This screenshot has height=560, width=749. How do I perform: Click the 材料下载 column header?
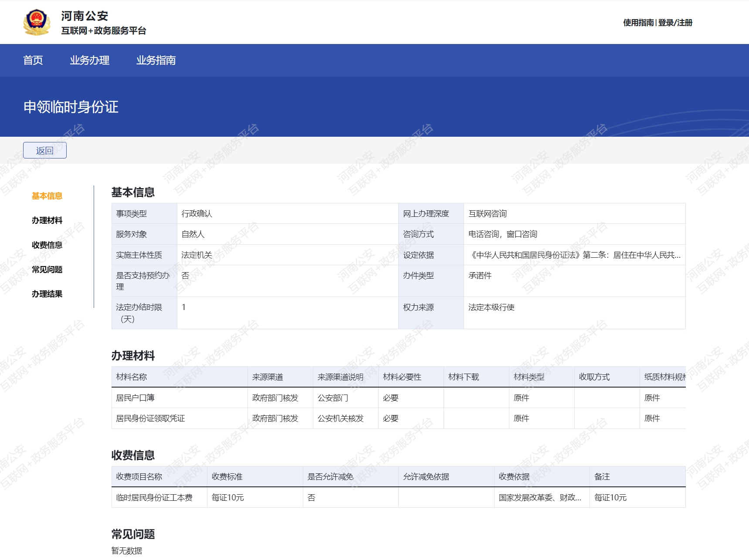coord(464,377)
